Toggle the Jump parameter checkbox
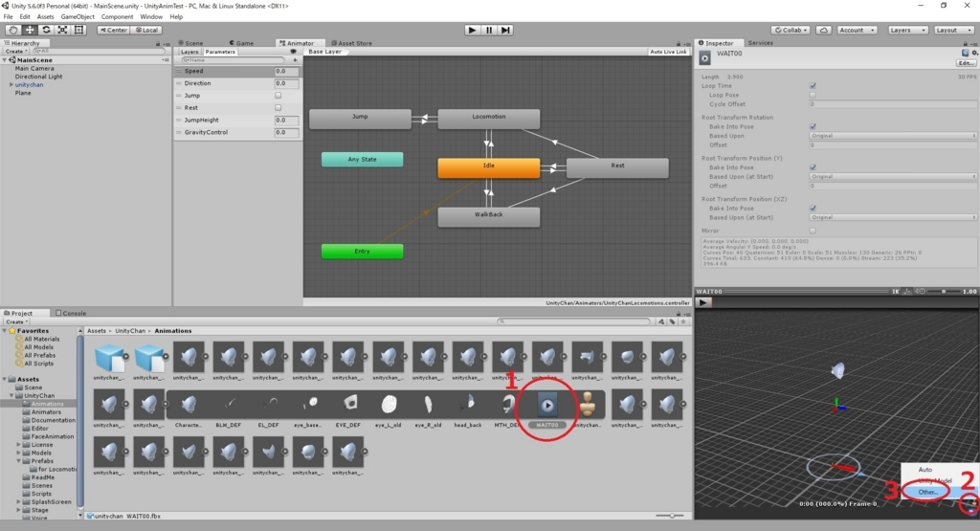The image size is (980, 531). [278, 96]
